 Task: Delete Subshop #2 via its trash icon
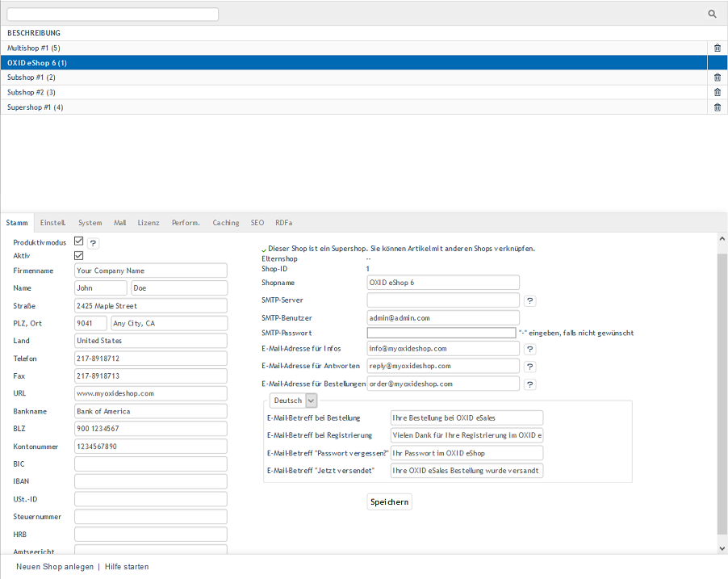718,92
